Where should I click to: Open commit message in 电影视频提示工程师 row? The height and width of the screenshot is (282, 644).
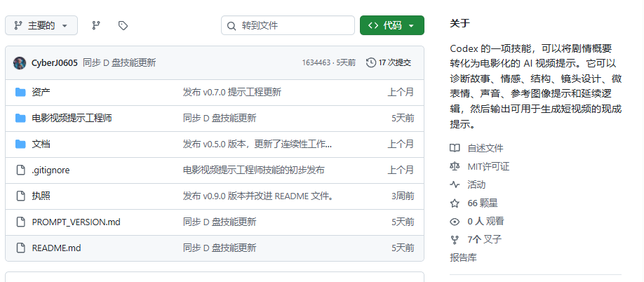coord(220,119)
